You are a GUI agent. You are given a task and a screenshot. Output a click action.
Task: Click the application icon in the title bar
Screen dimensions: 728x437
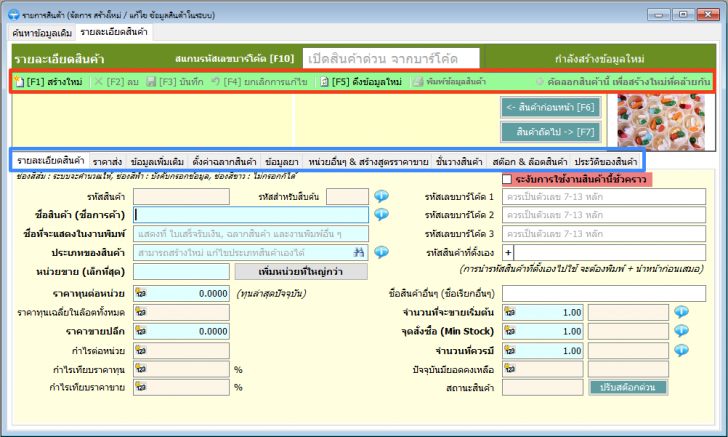[13, 15]
